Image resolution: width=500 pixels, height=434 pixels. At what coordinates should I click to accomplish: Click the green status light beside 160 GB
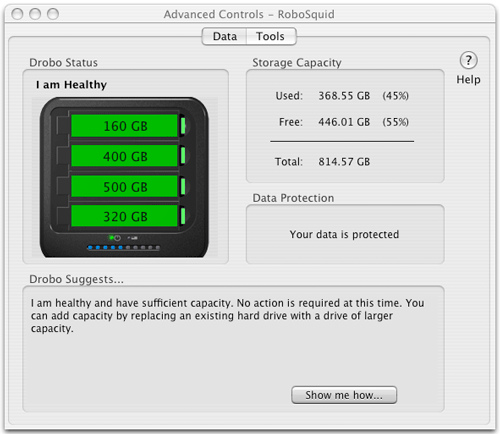click(x=183, y=126)
